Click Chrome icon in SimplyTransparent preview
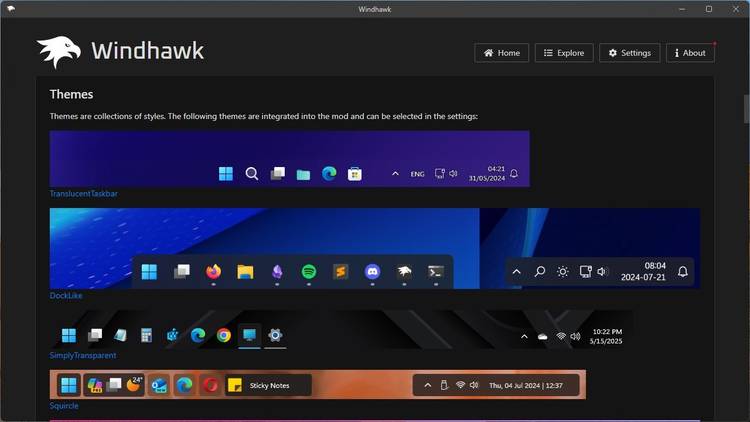The image size is (750, 422). (x=223, y=335)
